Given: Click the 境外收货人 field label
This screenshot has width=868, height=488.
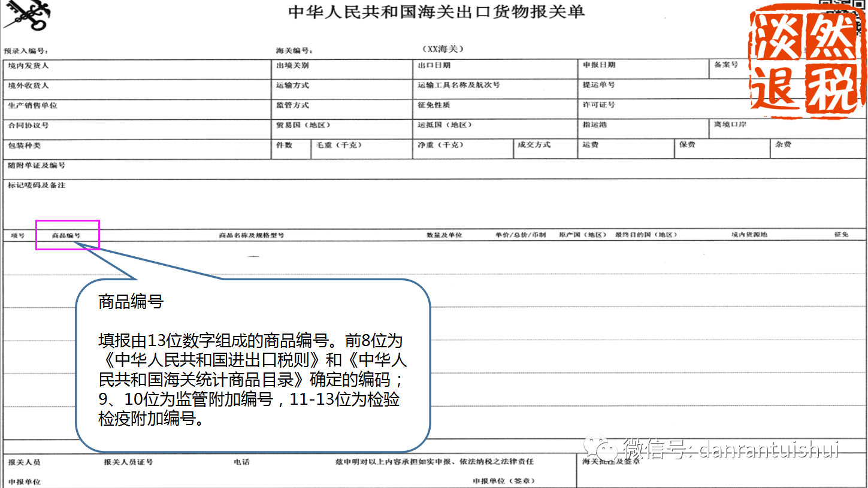Looking at the screenshot, I should 28,86.
